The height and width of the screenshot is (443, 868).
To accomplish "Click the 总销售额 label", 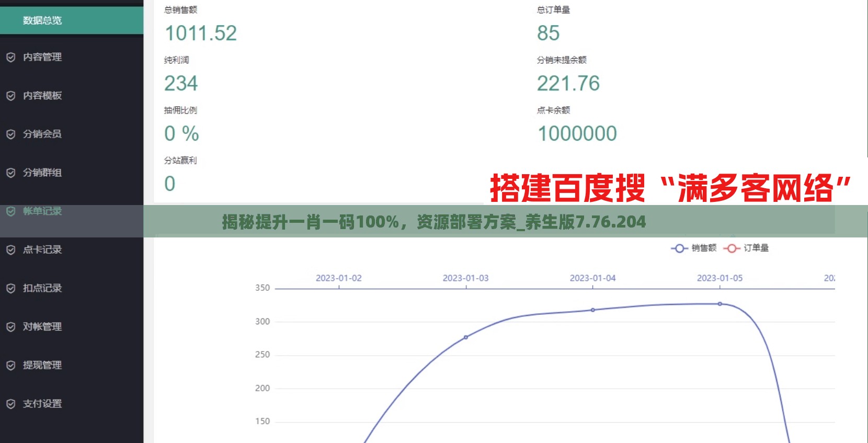I will [x=181, y=10].
